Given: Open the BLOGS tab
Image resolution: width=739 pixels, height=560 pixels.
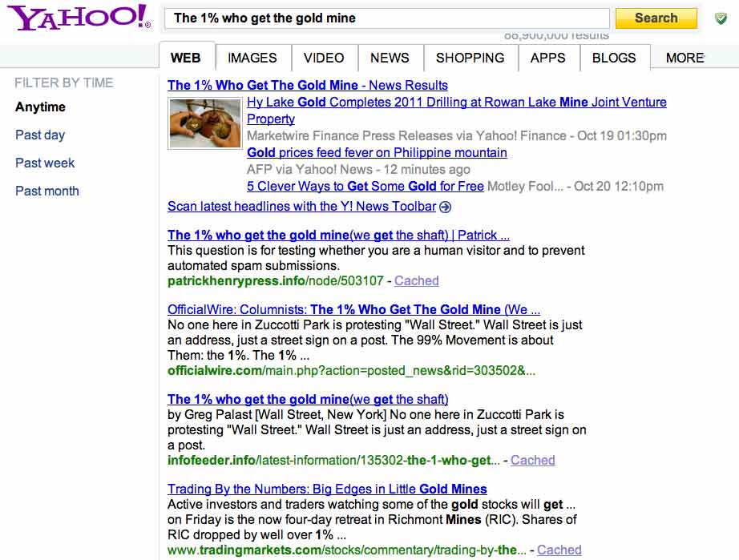Looking at the screenshot, I should coord(615,58).
